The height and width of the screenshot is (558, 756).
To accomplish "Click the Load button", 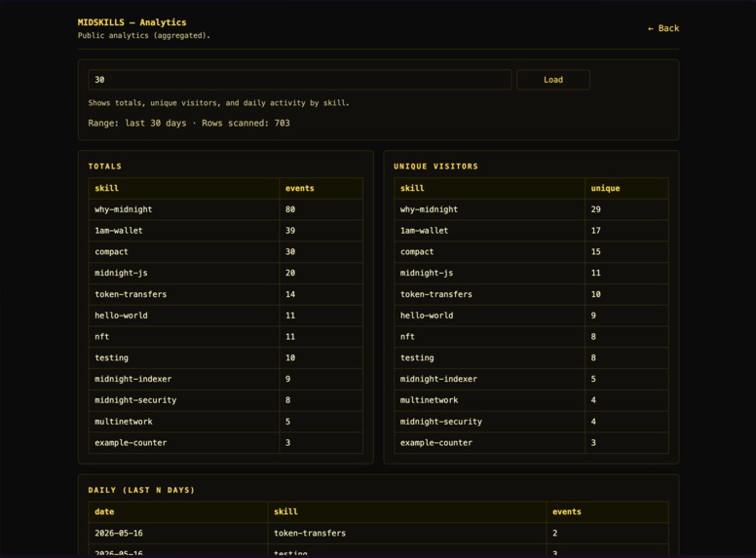I will tap(553, 80).
